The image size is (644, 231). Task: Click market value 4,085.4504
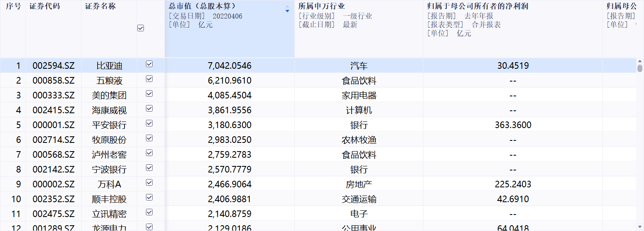coord(230,96)
